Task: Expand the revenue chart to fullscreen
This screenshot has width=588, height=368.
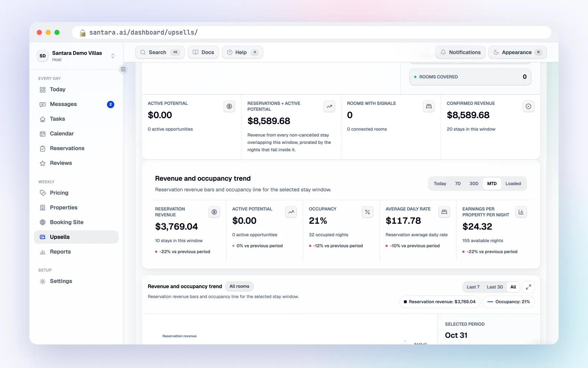Action: [528, 287]
